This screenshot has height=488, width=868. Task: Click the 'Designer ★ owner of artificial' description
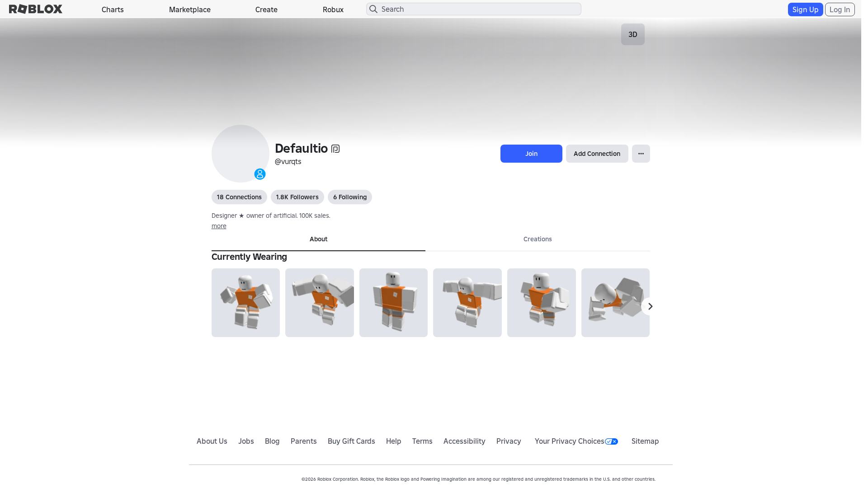(271, 216)
